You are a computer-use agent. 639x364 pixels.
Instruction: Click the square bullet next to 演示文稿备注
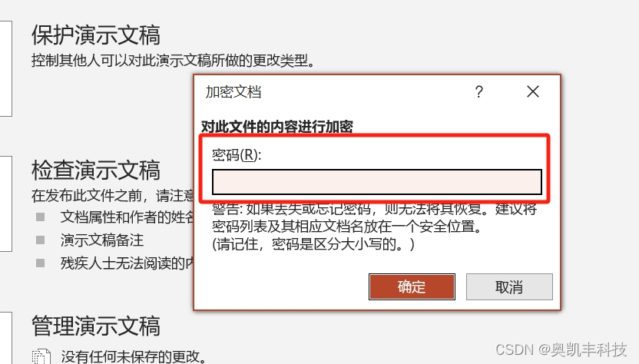41,240
